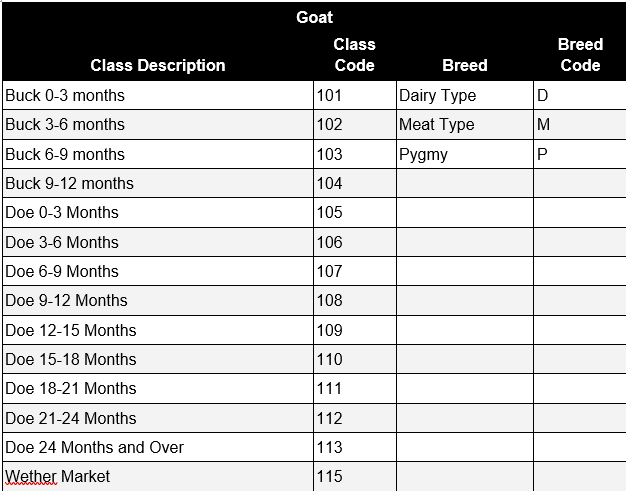626x491 pixels.
Task: Select the 'Buck 9-12 months' cell
Action: [158, 183]
